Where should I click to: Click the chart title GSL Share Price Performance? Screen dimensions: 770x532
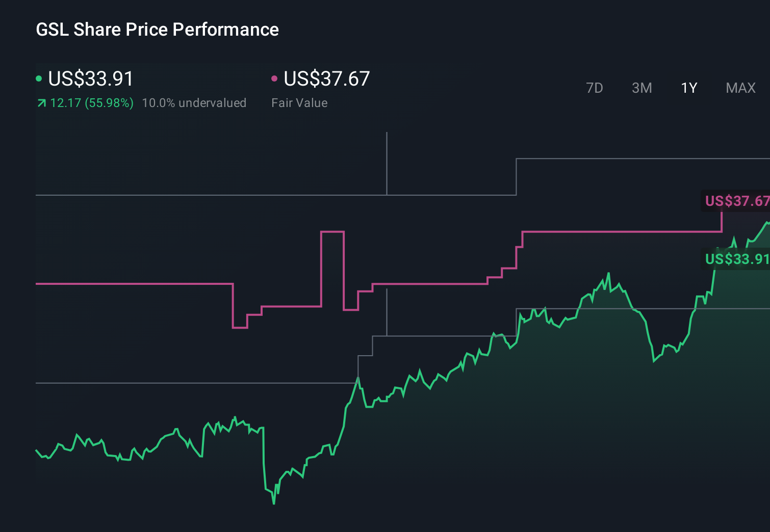pos(157,30)
